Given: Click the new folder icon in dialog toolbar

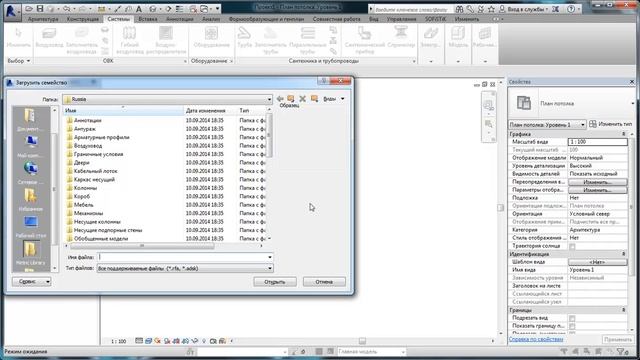Looking at the screenshot, I should 314,99.
